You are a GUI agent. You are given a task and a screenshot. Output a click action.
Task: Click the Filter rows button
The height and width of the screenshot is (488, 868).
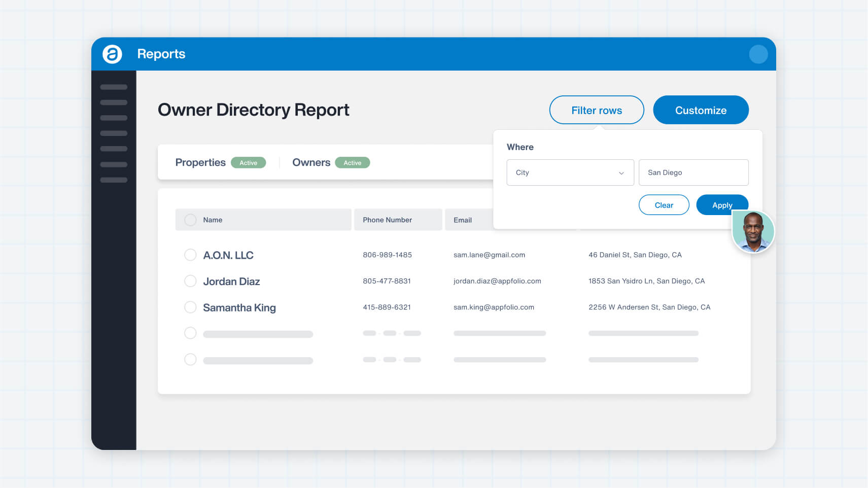coord(597,110)
